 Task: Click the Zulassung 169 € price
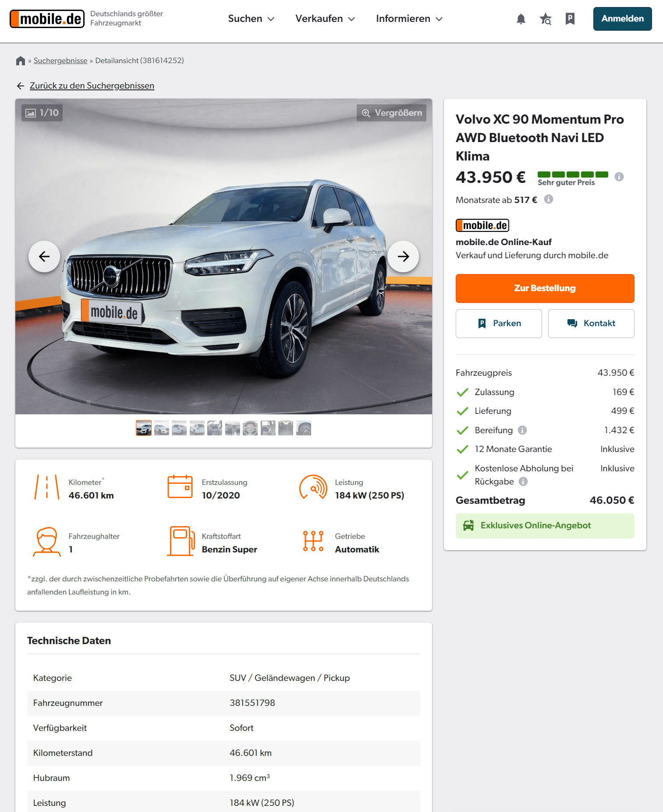pyautogui.click(x=623, y=392)
